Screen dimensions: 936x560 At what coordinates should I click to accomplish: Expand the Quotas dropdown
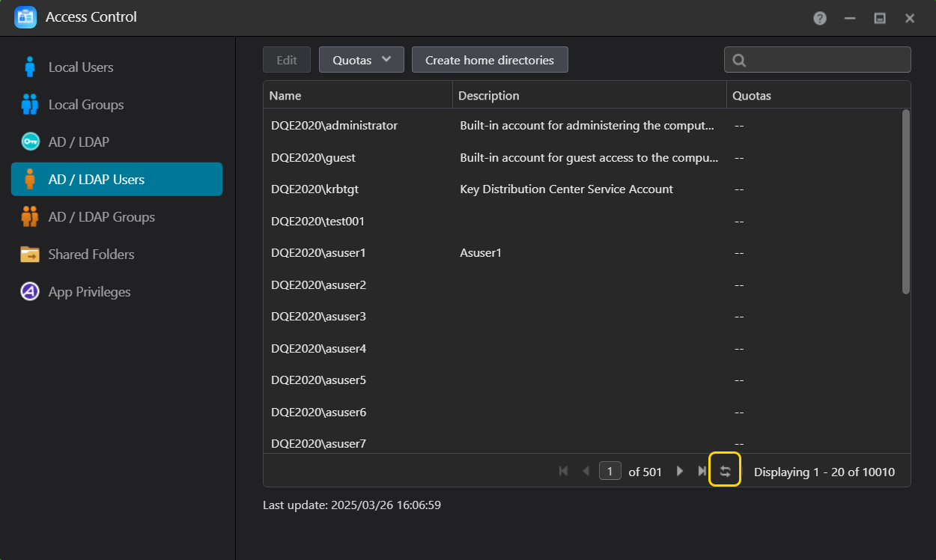[362, 60]
